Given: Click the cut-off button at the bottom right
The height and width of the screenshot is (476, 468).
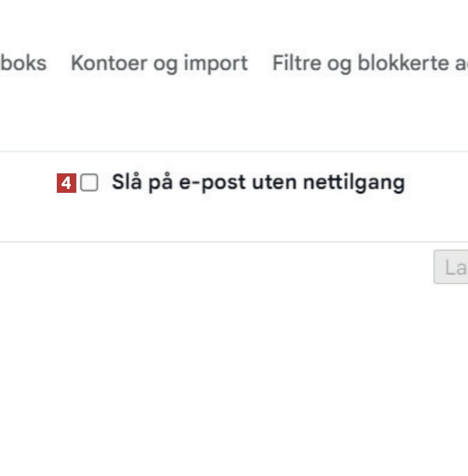Looking at the screenshot, I should click(x=451, y=267).
